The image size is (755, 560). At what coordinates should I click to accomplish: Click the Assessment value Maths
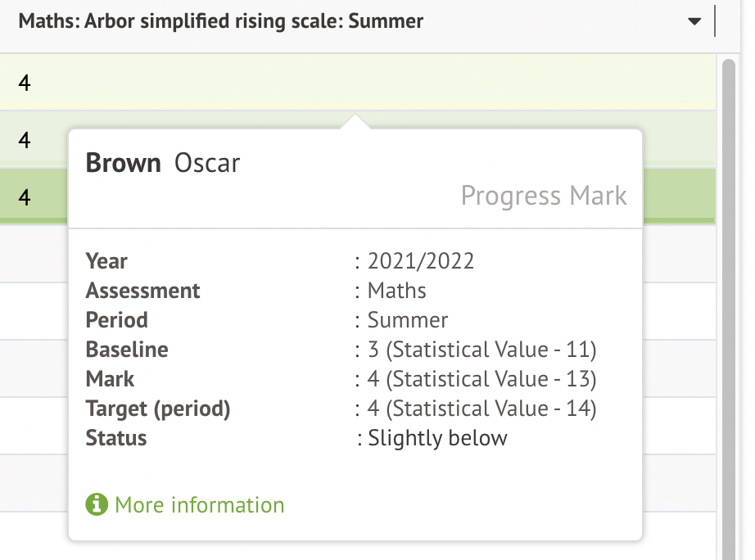[397, 291]
